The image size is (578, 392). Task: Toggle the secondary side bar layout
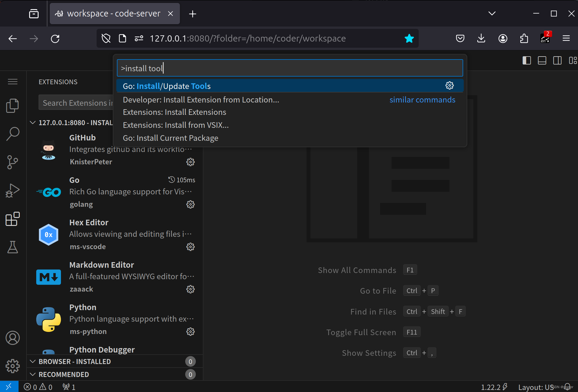point(557,60)
